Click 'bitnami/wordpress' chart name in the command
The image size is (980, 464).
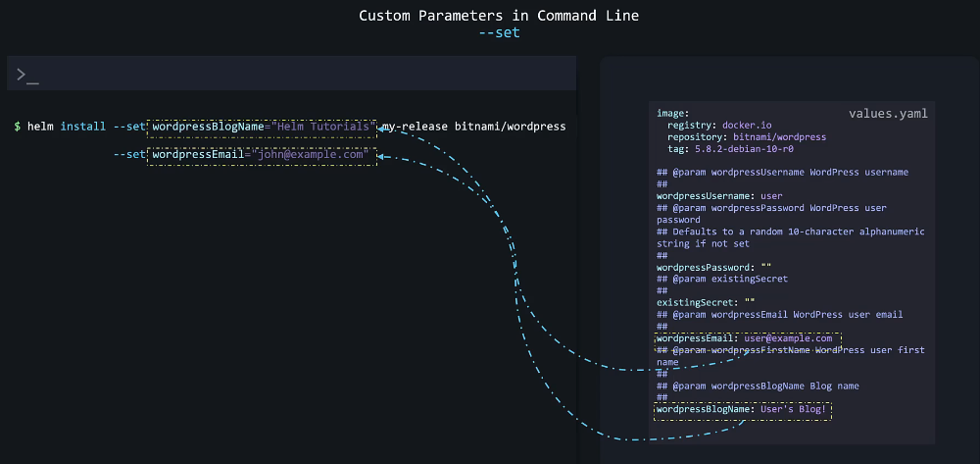point(510,127)
